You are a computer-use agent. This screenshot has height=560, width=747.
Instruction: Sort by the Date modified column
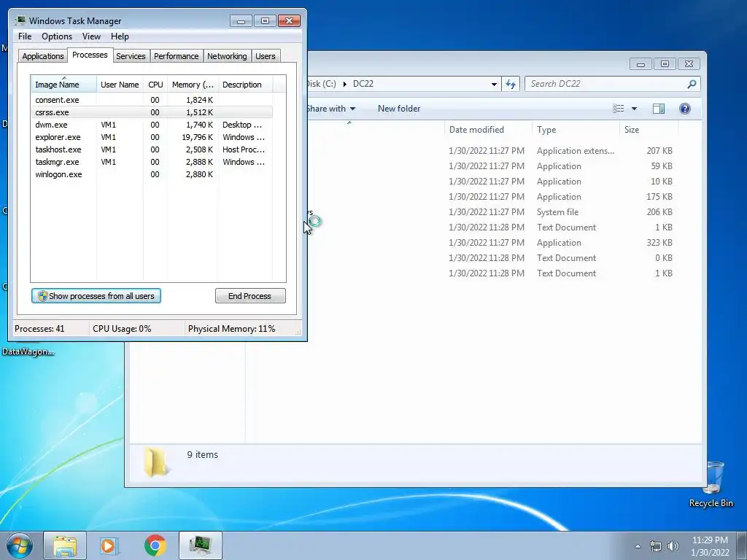click(488, 130)
